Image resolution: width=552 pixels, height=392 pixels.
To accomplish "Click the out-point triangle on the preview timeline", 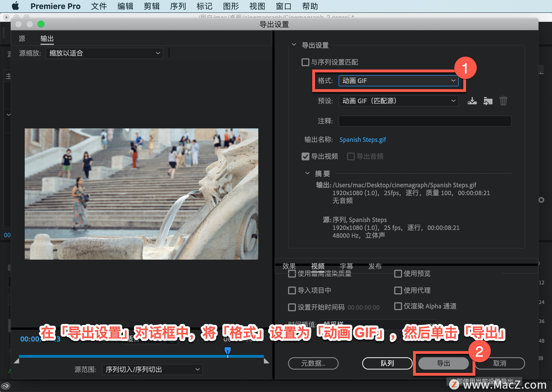I will [266, 361].
